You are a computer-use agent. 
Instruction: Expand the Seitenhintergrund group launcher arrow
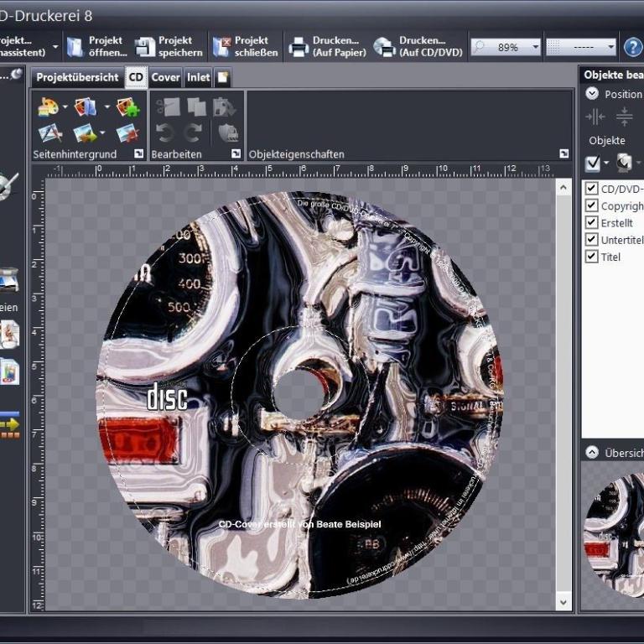click(138, 154)
